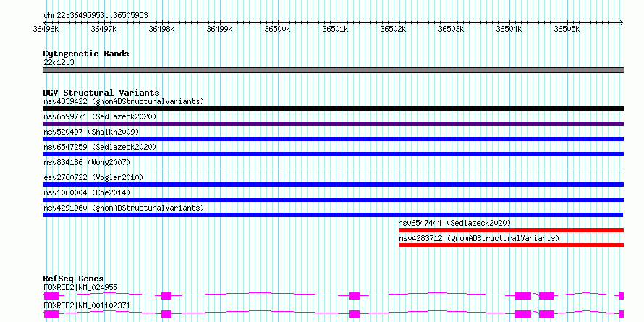The width and height of the screenshot is (644, 322).
Task: Click the 36496k ruler tick label
Action: 46,29
